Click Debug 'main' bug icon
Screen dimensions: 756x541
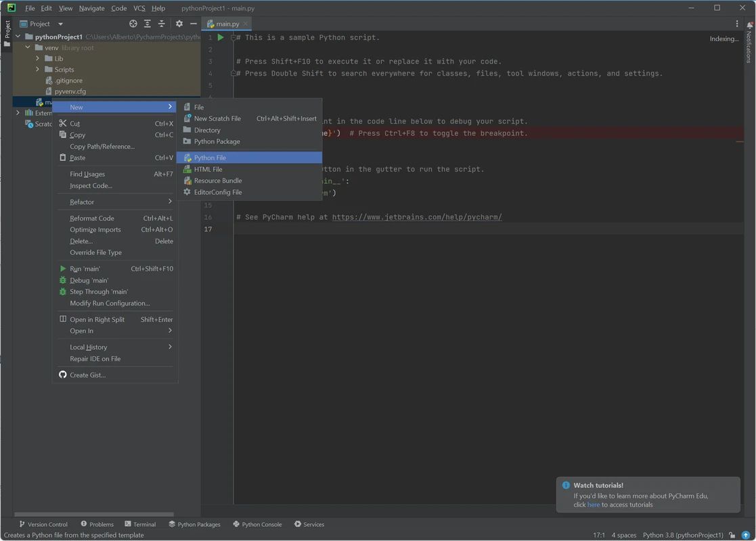click(x=63, y=281)
